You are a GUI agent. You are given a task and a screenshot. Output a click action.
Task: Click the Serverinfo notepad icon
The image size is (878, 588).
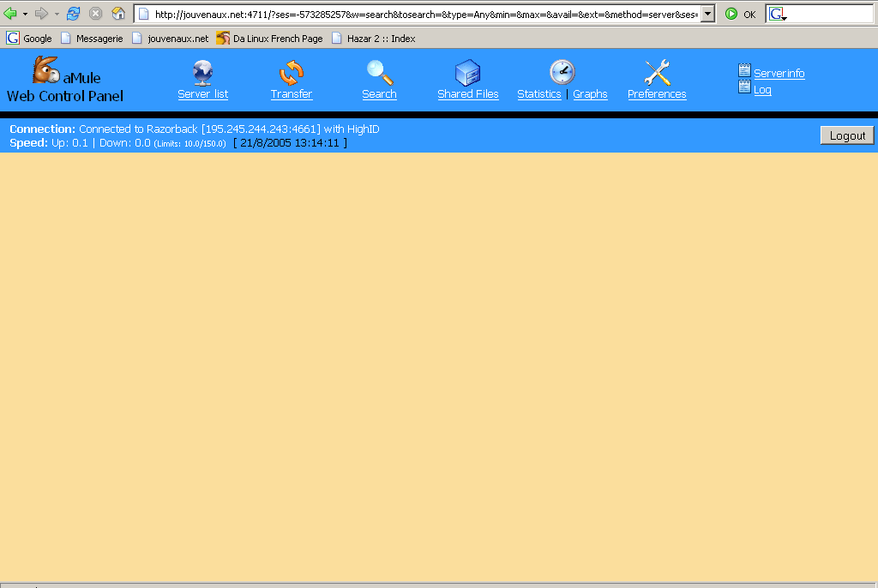[x=744, y=71]
